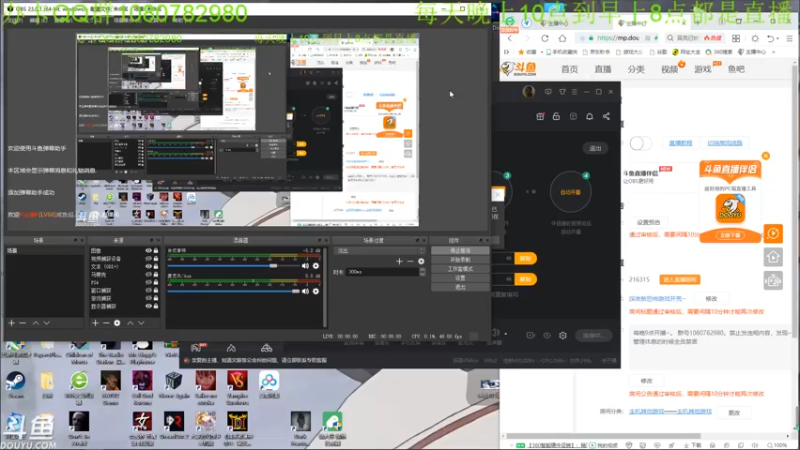Image resolution: width=800 pixels, height=450 pixels.
Task: Expand the sidebar arrow left of 收藏 bookmark
Action: 507,52
